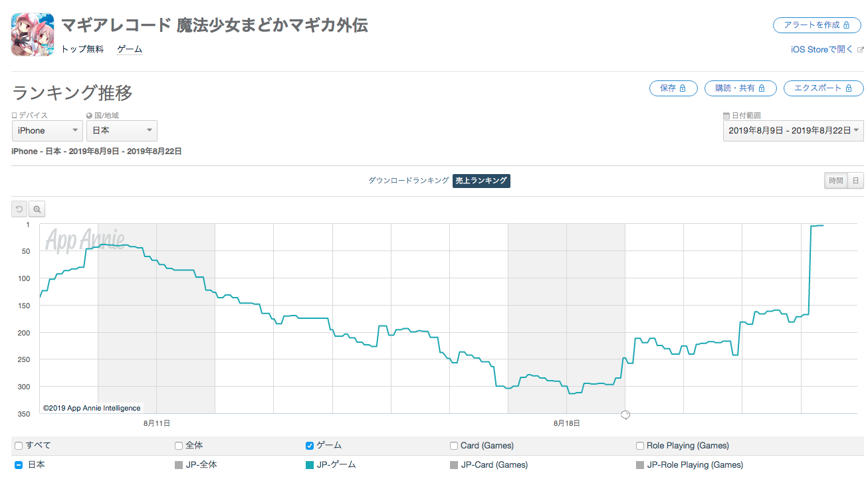
Task: Enable the 全体 checkbox
Action: click(179, 446)
